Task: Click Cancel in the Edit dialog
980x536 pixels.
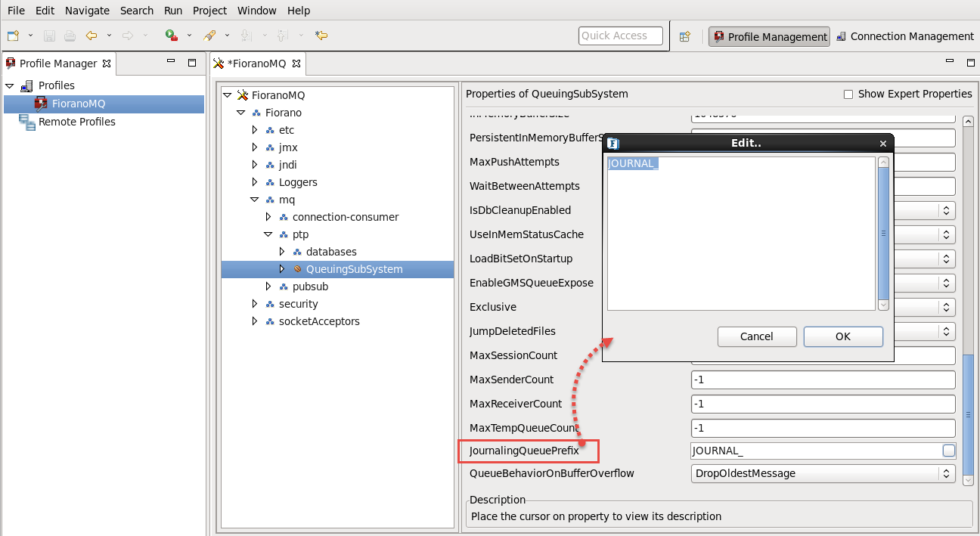Action: [x=757, y=336]
